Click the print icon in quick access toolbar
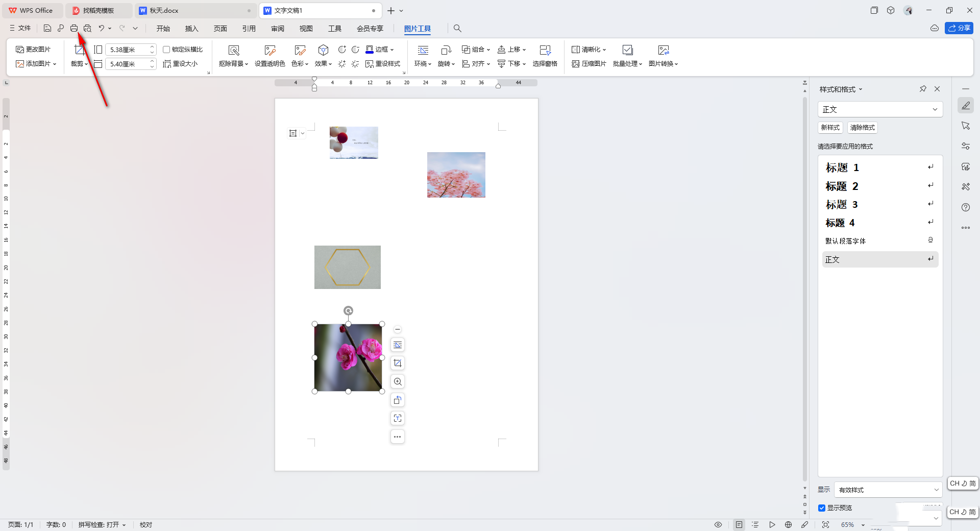This screenshot has height=531, width=980. (x=74, y=29)
